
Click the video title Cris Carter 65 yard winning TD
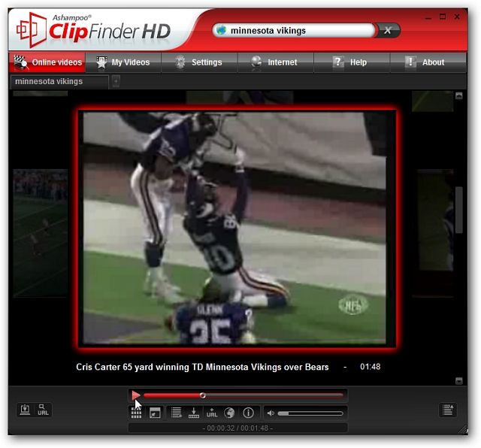[202, 367]
